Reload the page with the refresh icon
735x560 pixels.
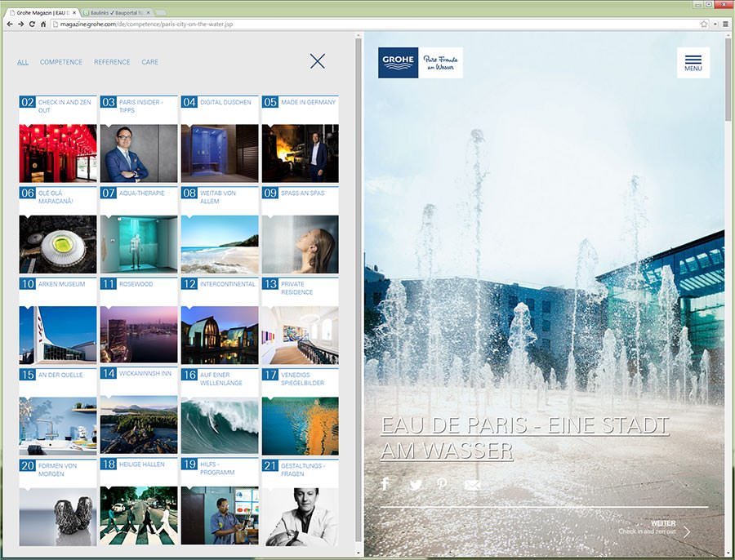32,24
